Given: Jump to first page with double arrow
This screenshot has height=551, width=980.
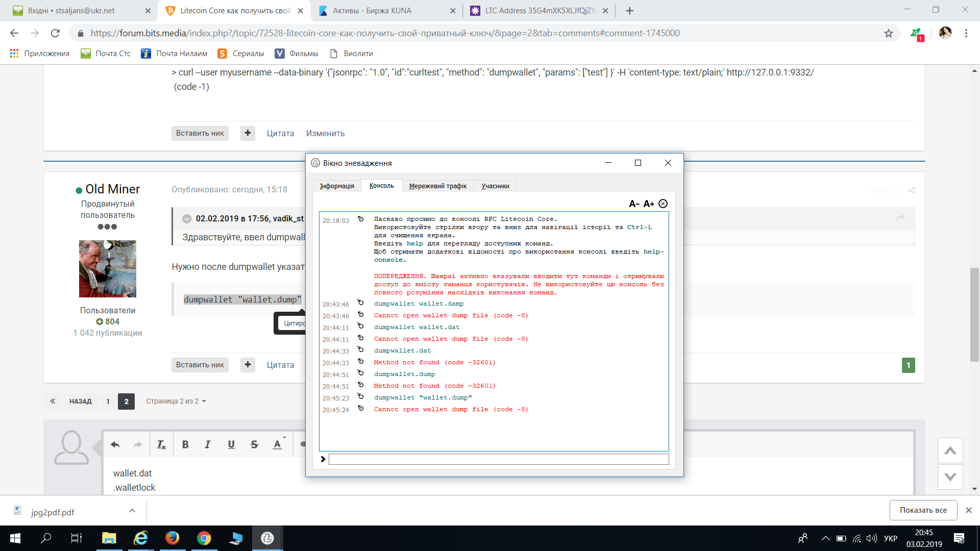Looking at the screenshot, I should pos(53,402).
